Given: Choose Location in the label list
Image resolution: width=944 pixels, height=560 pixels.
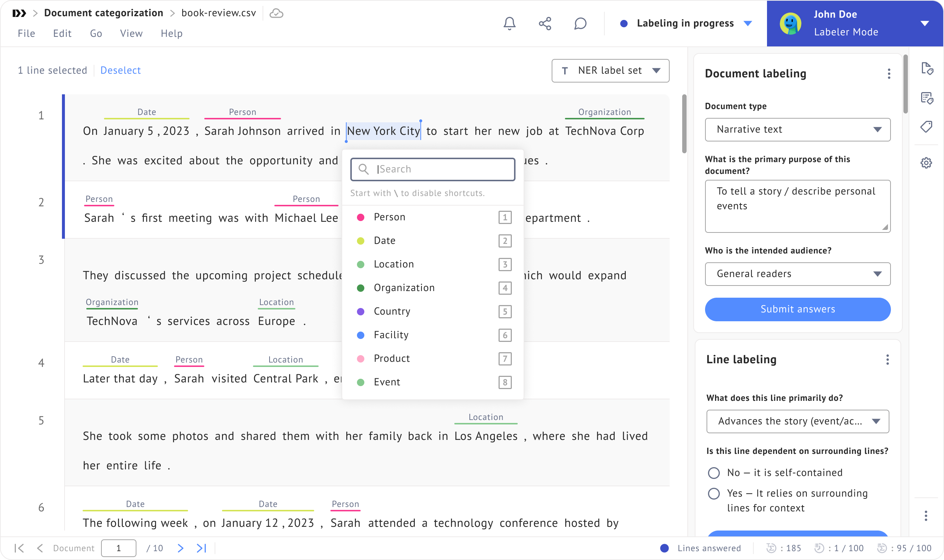Looking at the screenshot, I should 393,264.
